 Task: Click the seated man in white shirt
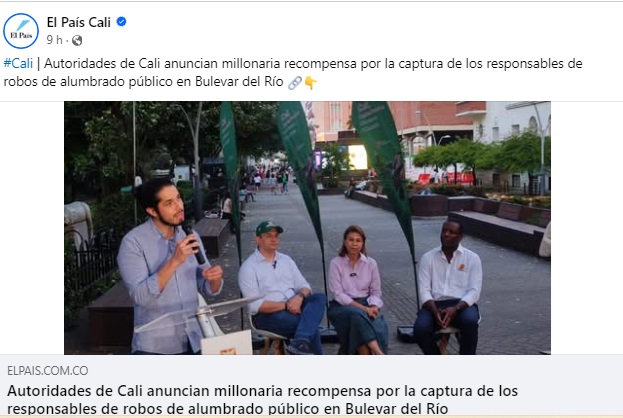[x=448, y=287]
